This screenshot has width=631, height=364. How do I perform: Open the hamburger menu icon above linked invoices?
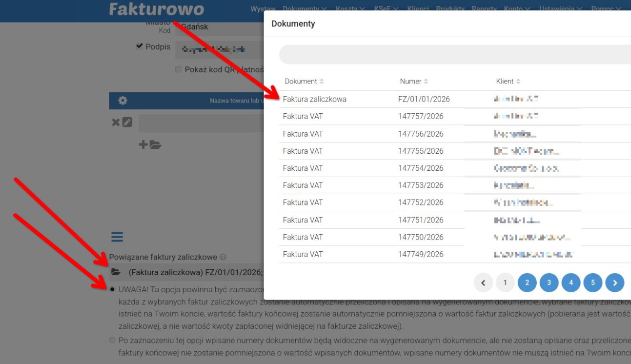tap(117, 237)
